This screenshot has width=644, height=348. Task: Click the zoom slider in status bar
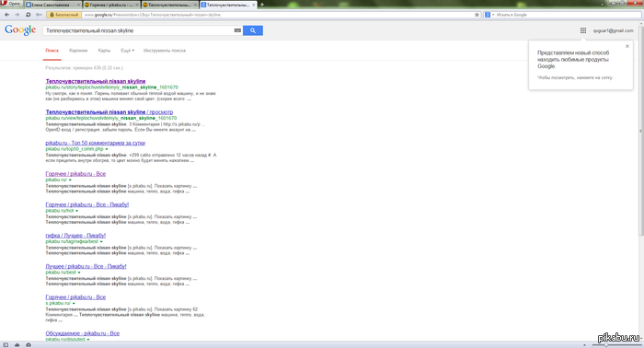[606, 344]
